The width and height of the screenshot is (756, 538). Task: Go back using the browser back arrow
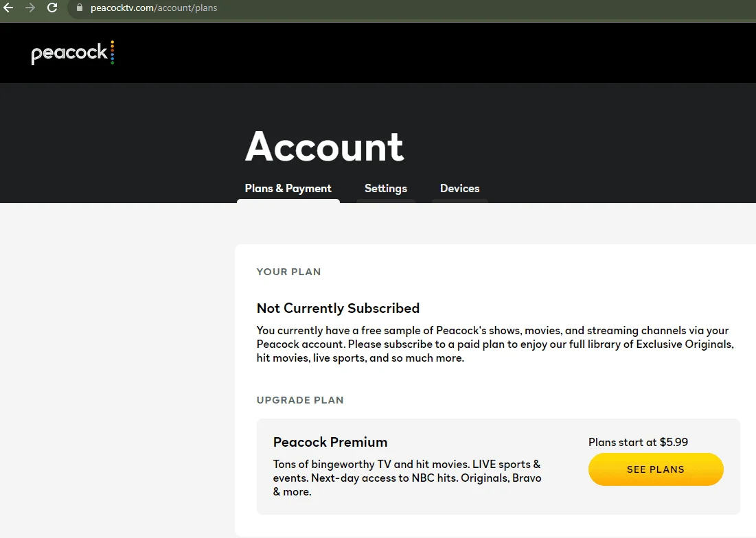tap(8, 8)
